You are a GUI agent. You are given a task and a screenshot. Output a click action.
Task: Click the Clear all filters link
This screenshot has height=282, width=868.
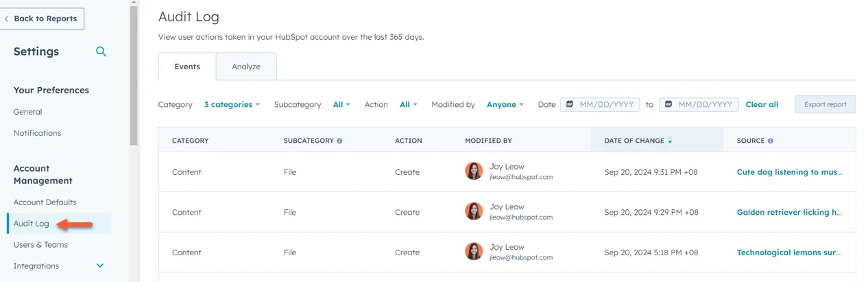762,104
